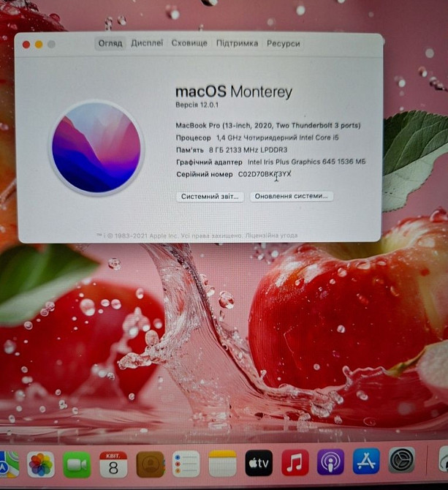Launch the App Store from the Dock
The height and width of the screenshot is (490, 448).
click(366, 461)
